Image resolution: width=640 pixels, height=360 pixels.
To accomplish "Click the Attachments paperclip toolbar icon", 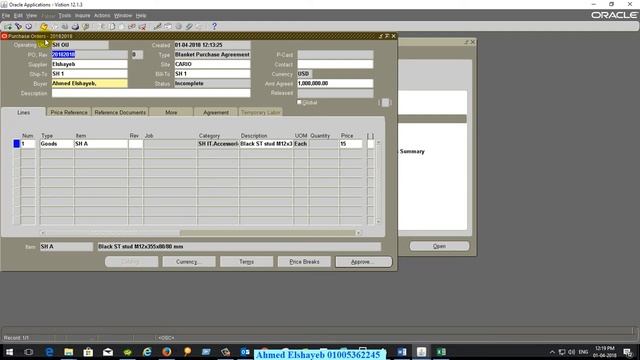I will 189,27.
